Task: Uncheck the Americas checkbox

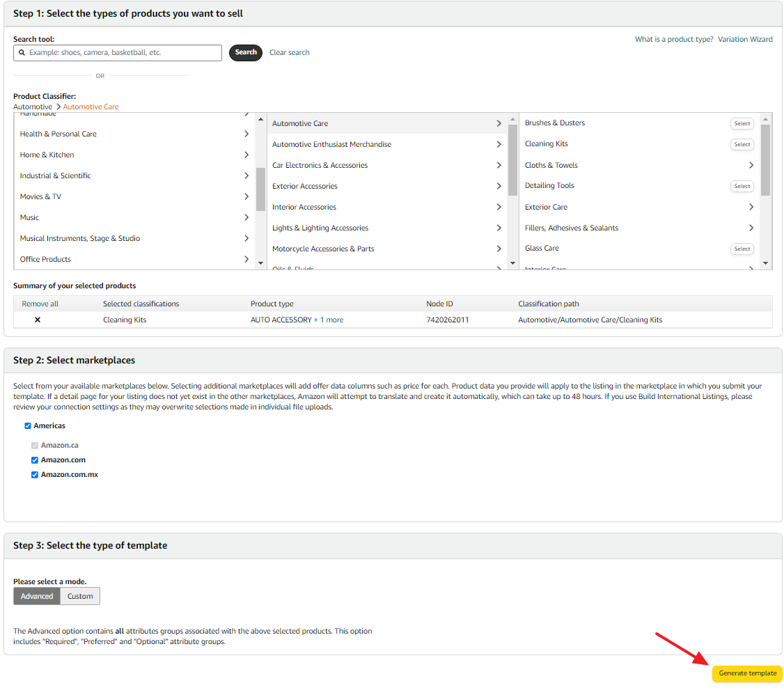Action: click(x=27, y=425)
